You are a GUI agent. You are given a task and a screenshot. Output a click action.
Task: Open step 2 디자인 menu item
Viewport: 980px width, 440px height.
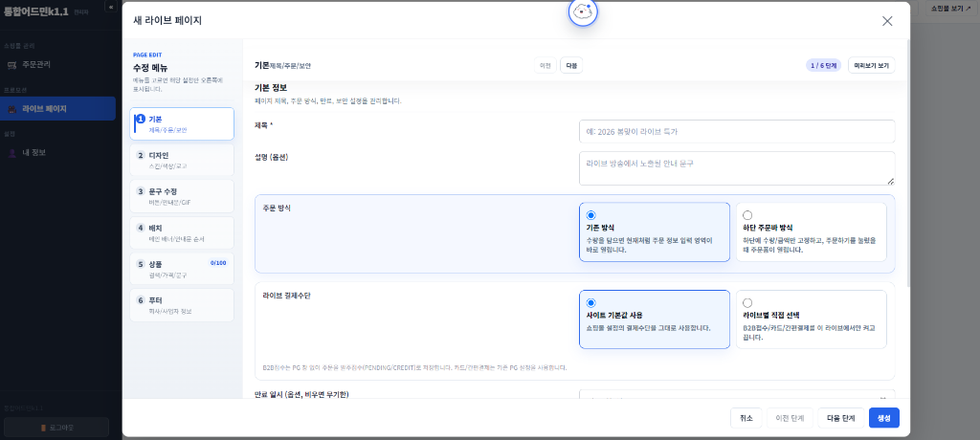pyautogui.click(x=182, y=160)
